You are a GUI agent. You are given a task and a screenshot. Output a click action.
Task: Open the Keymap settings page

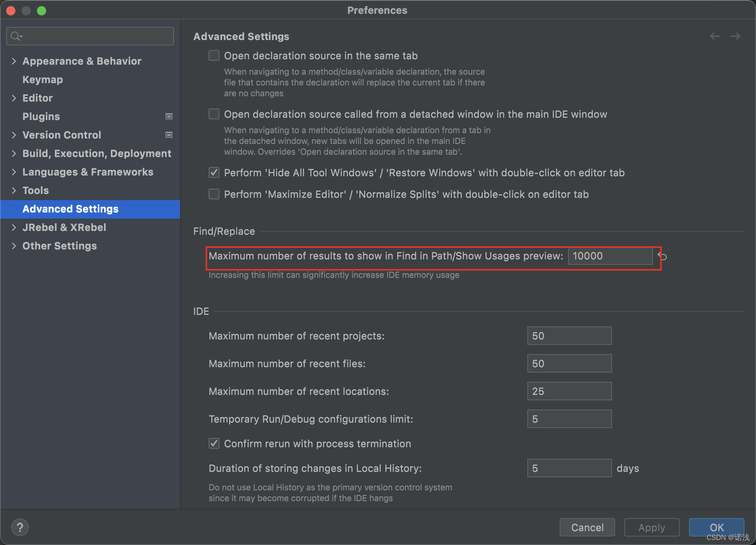[42, 79]
